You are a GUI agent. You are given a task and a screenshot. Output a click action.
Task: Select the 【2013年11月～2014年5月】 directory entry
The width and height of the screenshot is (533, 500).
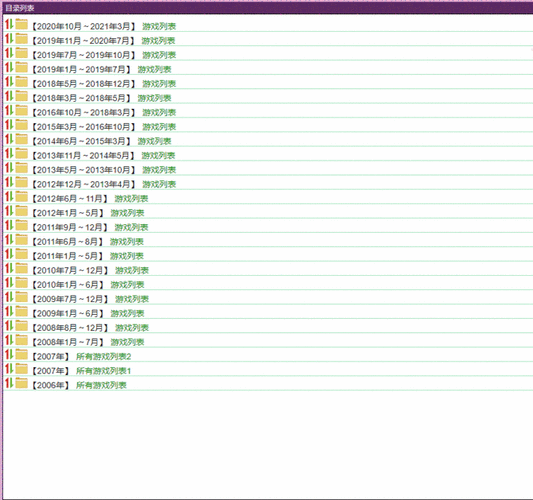84,156
